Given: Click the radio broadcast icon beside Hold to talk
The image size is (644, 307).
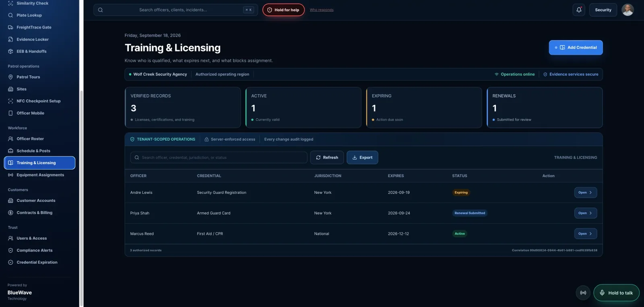Looking at the screenshot, I should [x=583, y=293].
